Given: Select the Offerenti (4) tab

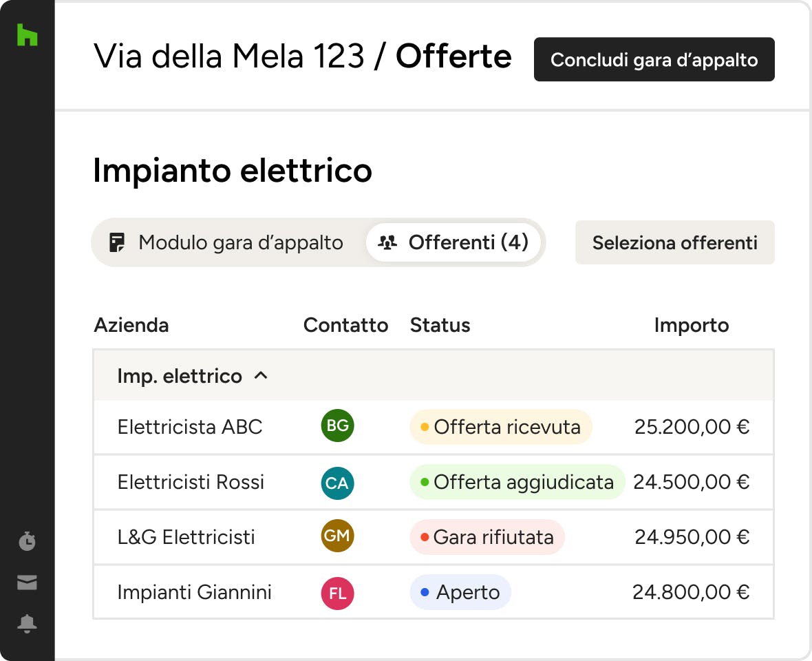Looking at the screenshot, I should pos(454,242).
